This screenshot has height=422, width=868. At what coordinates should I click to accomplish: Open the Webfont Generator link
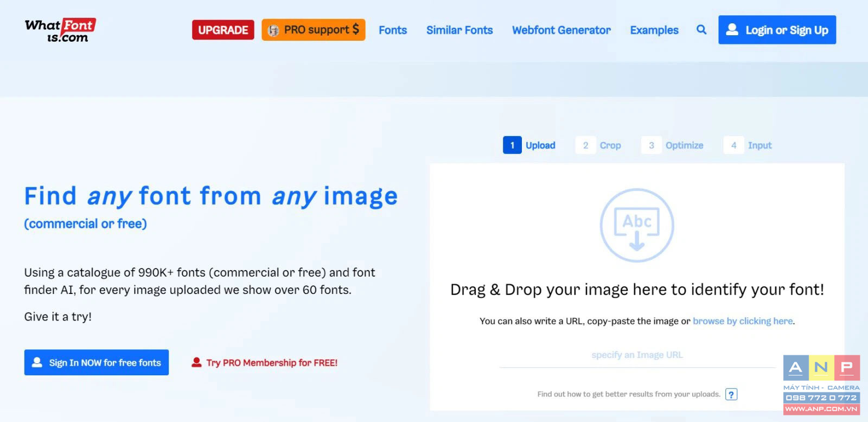pos(561,30)
